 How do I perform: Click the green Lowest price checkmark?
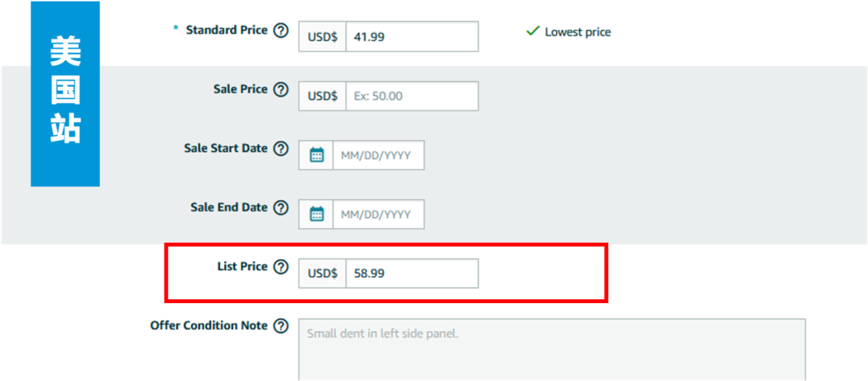(x=533, y=31)
